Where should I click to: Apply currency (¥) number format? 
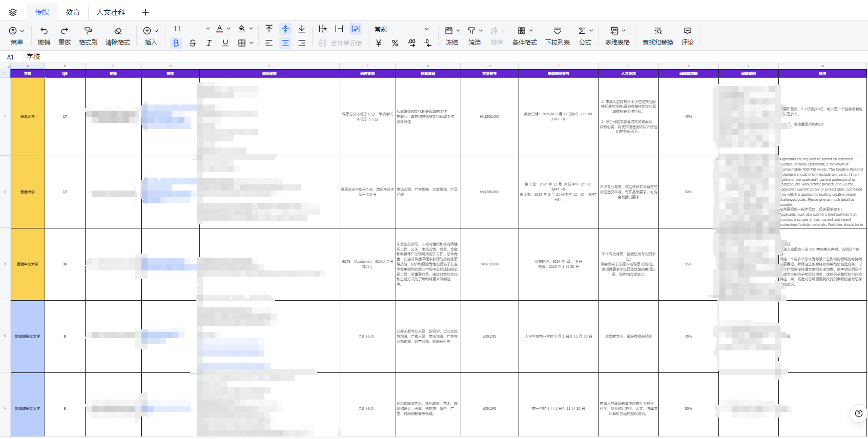[379, 43]
